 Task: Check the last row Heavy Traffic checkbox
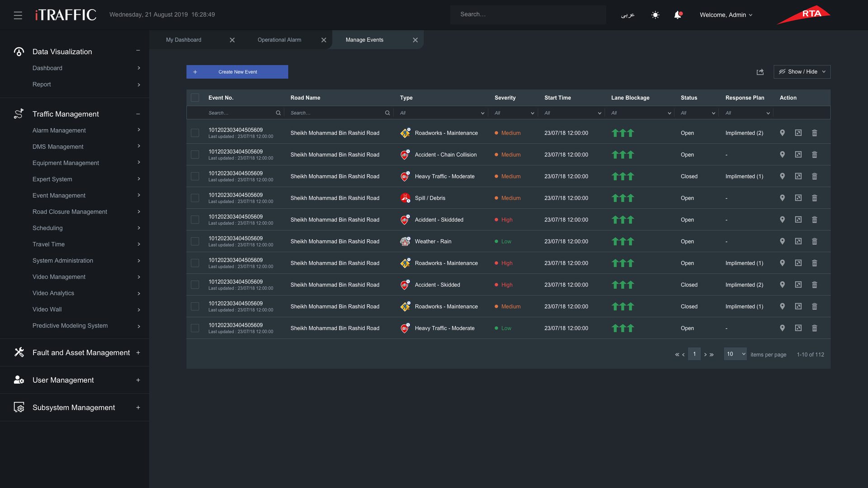point(195,328)
